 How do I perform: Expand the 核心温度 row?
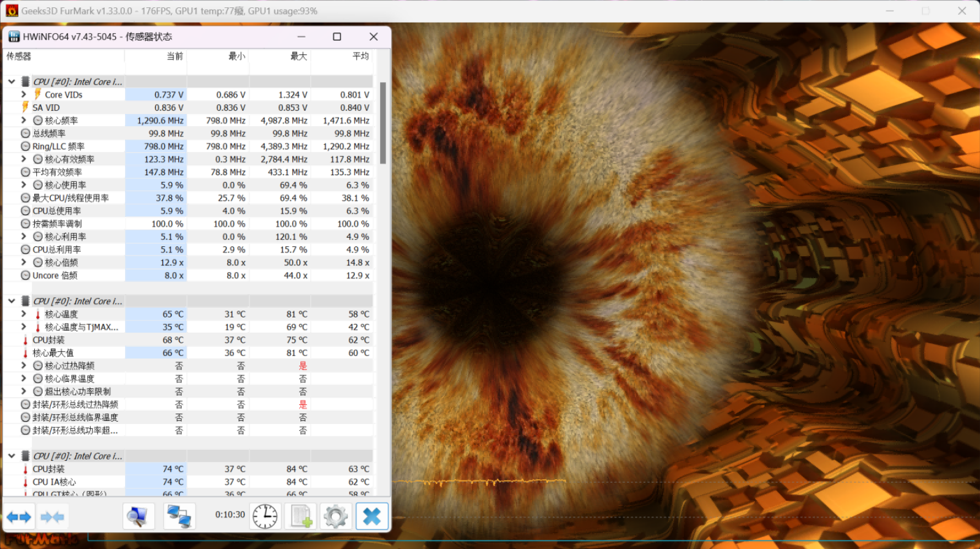(24, 314)
